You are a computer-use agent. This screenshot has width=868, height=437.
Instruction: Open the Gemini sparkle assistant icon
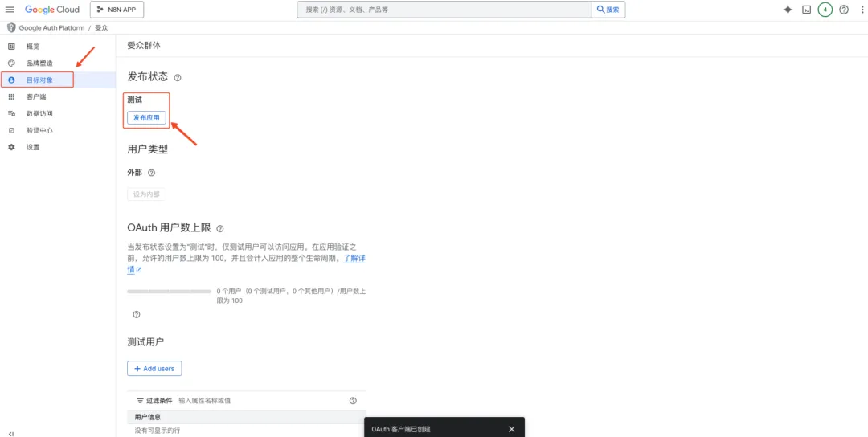pos(788,10)
